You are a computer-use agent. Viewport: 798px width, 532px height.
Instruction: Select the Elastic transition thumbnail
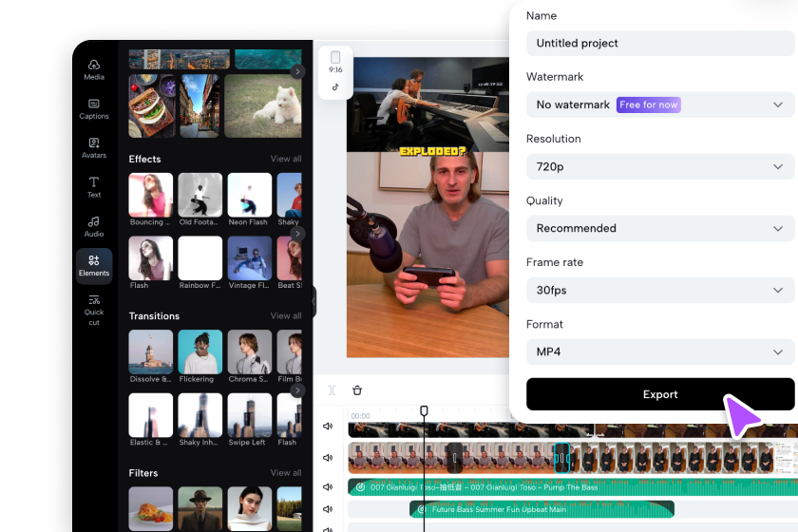151,415
